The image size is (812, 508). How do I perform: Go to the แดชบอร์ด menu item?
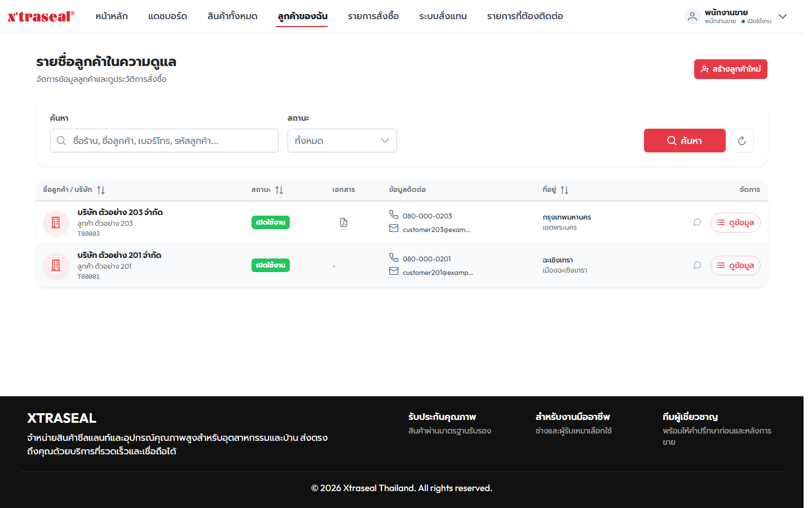click(167, 16)
